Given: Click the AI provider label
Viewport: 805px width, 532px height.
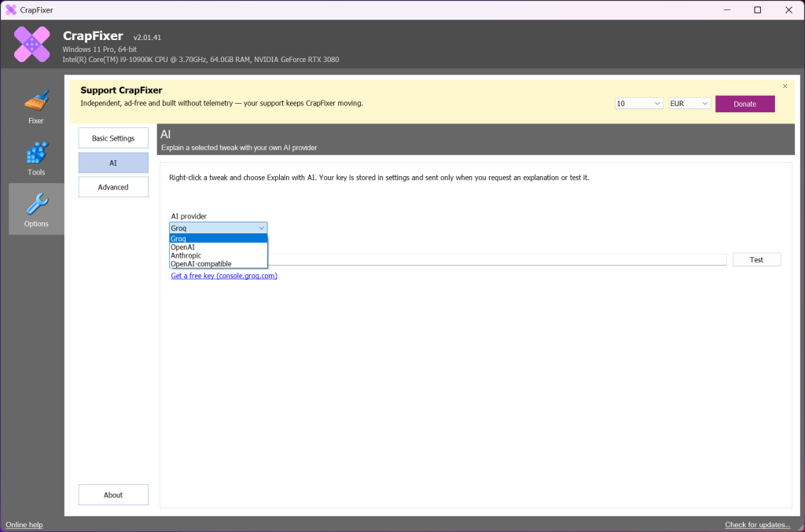Looking at the screenshot, I should tap(189, 217).
